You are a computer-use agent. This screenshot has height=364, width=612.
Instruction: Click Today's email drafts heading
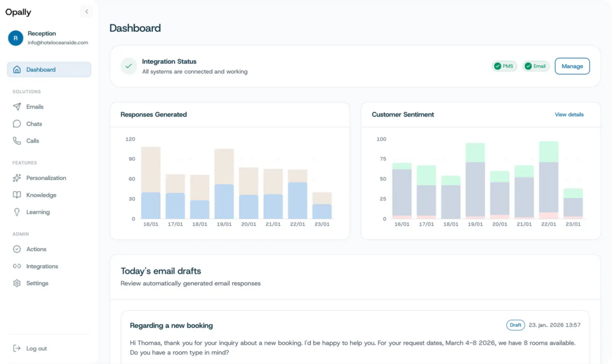(160, 271)
